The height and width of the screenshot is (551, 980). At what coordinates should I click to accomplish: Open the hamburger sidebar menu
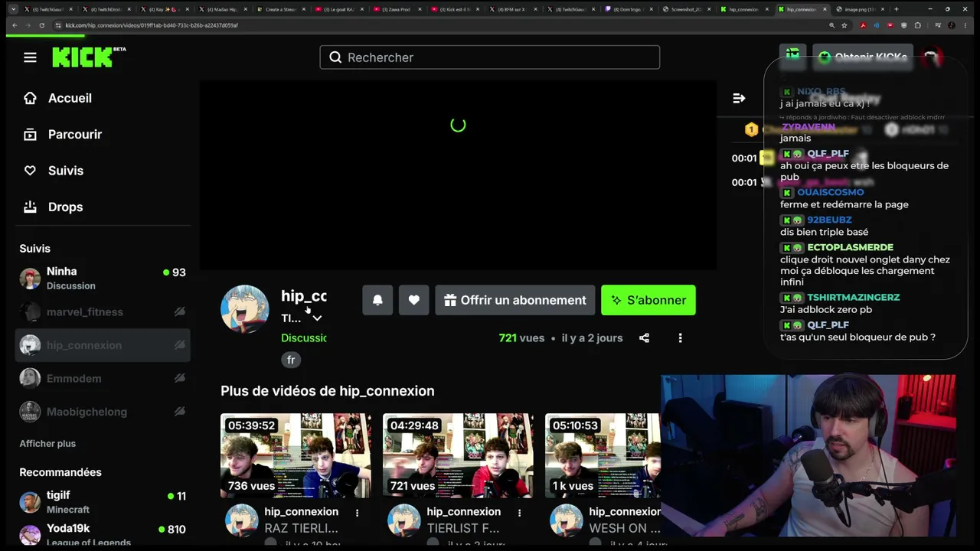click(x=30, y=57)
